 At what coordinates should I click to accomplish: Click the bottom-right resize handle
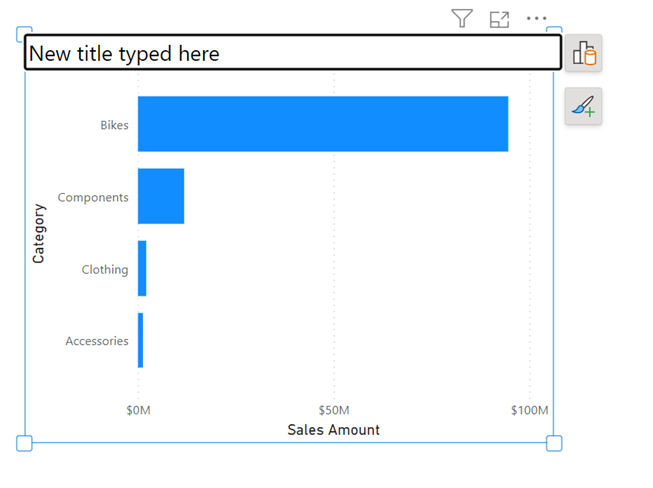(554, 443)
